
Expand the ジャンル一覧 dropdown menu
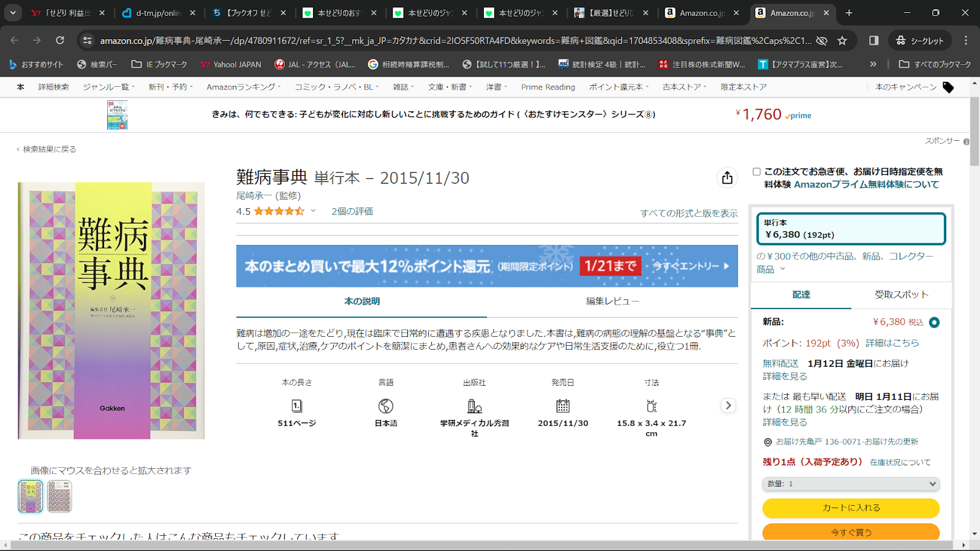108,87
